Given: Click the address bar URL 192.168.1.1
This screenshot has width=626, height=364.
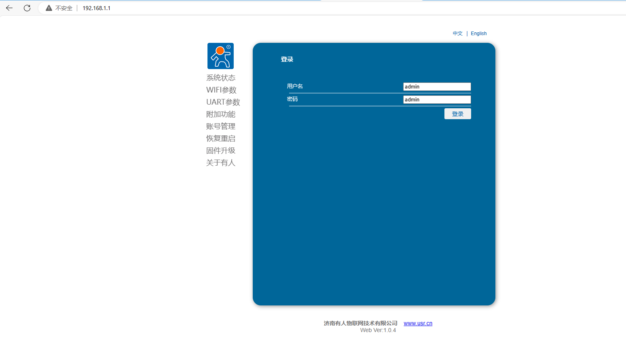Looking at the screenshot, I should click(96, 8).
